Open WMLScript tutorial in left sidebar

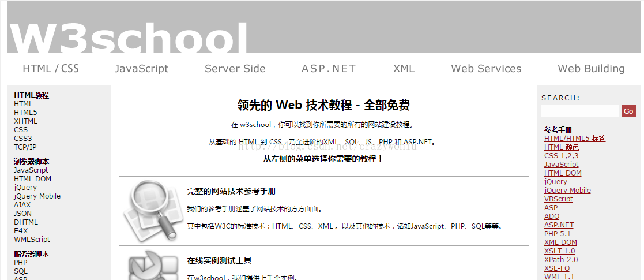click(32, 239)
